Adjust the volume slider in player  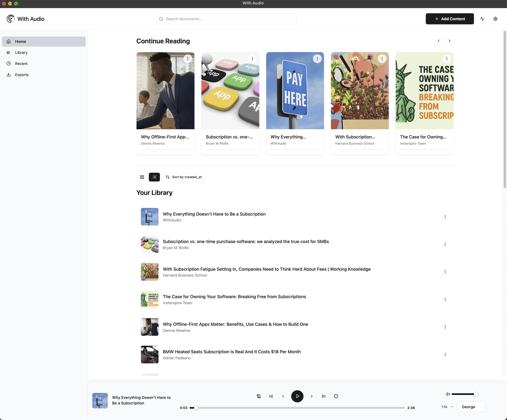tap(464, 394)
